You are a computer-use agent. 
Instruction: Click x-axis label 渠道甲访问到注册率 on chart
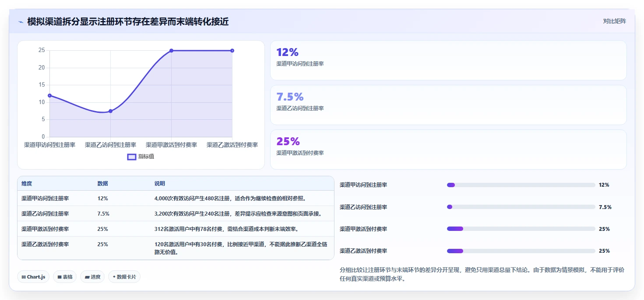click(x=49, y=145)
